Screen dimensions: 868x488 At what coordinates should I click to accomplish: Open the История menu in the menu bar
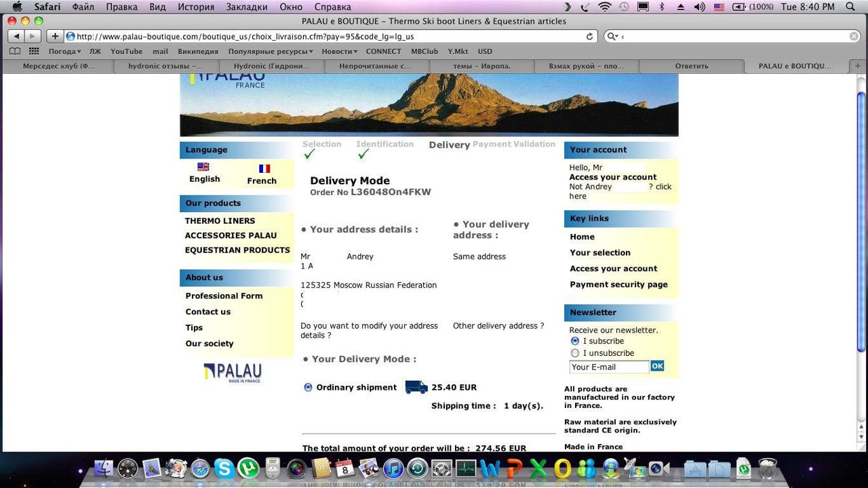point(195,7)
